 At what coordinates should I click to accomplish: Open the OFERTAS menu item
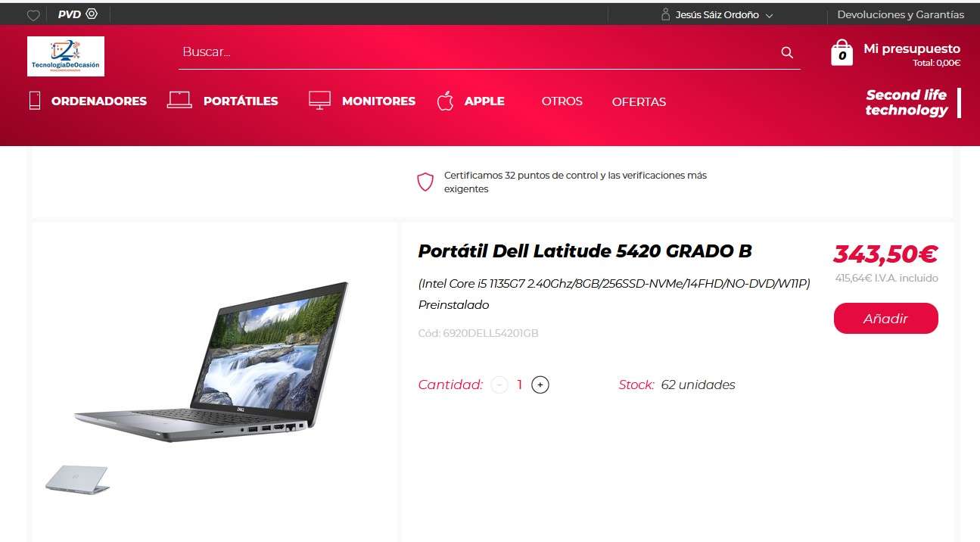[x=639, y=101]
